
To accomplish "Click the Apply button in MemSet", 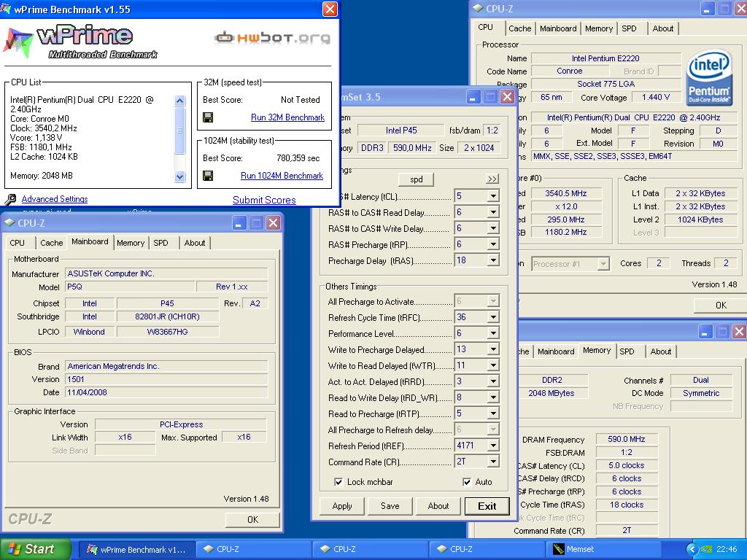I will click(342, 506).
